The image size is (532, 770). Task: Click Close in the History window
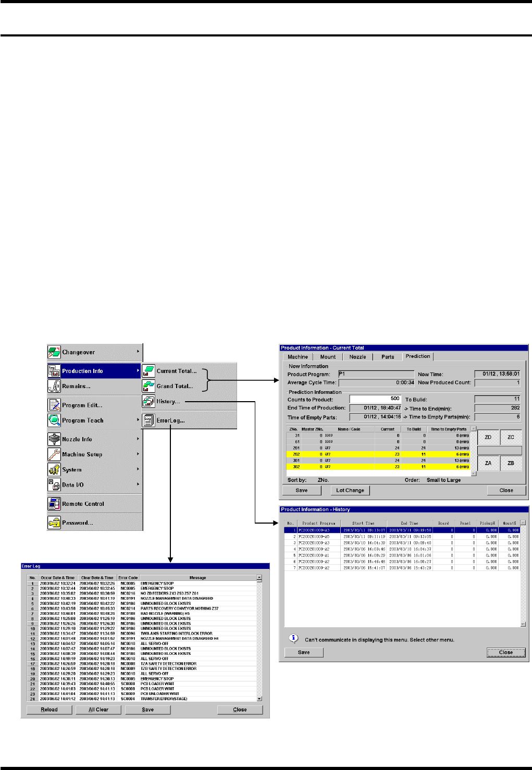click(x=506, y=652)
